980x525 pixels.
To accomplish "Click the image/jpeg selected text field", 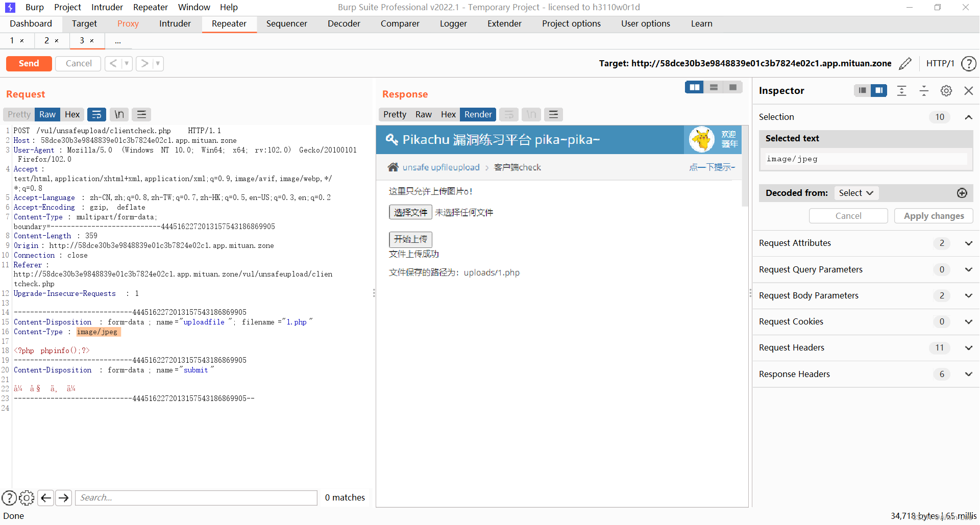I will [866, 159].
